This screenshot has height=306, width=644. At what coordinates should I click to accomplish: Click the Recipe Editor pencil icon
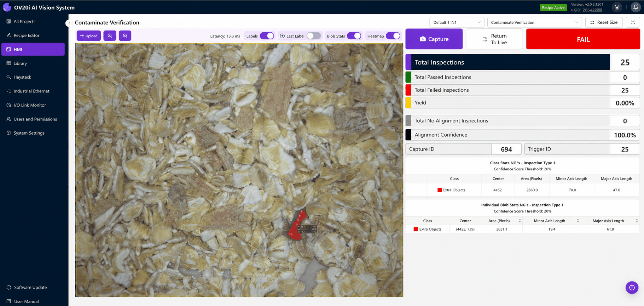(9, 35)
